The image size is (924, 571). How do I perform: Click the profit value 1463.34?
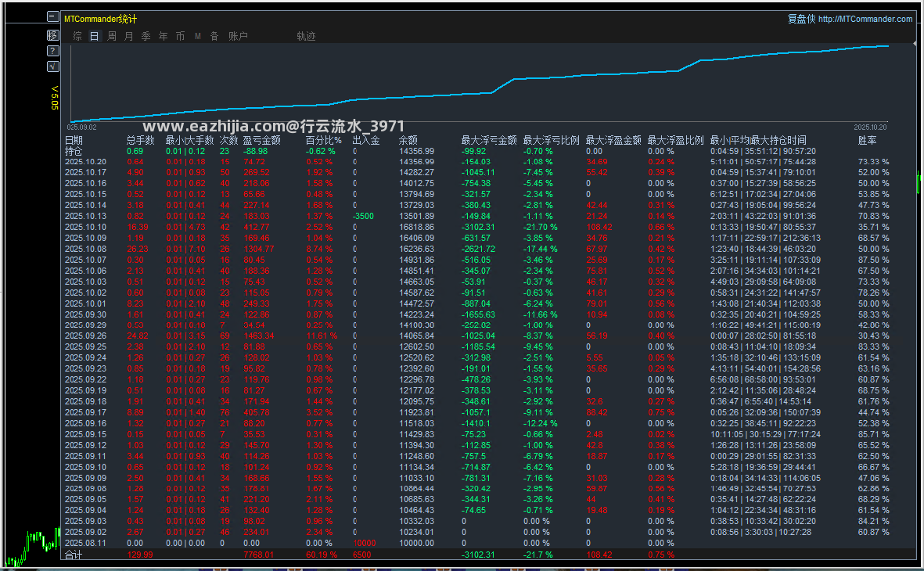tap(259, 336)
